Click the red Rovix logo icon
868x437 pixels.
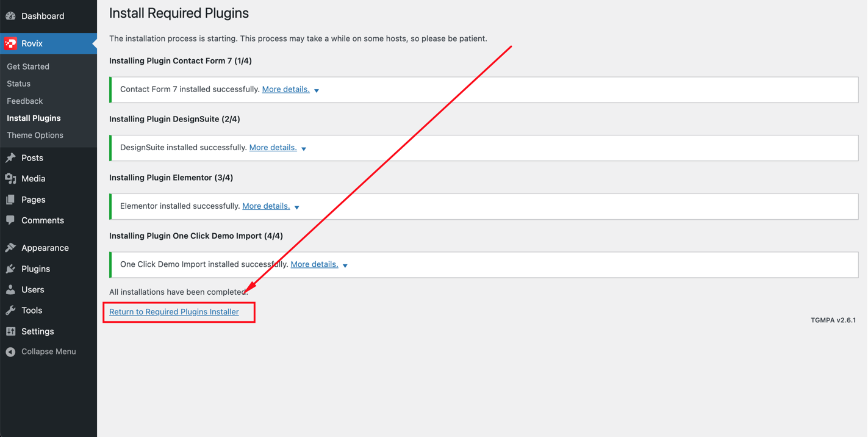click(10, 43)
